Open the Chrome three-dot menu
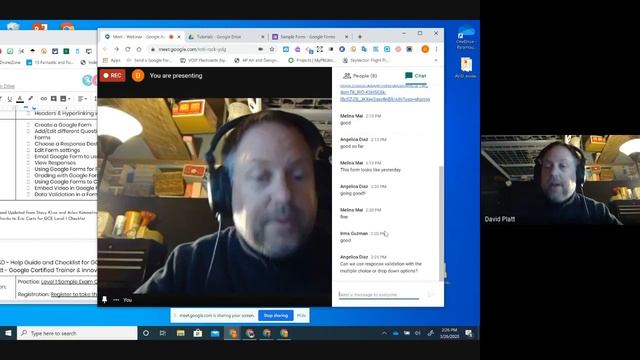The height and width of the screenshot is (360, 640). click(x=436, y=49)
